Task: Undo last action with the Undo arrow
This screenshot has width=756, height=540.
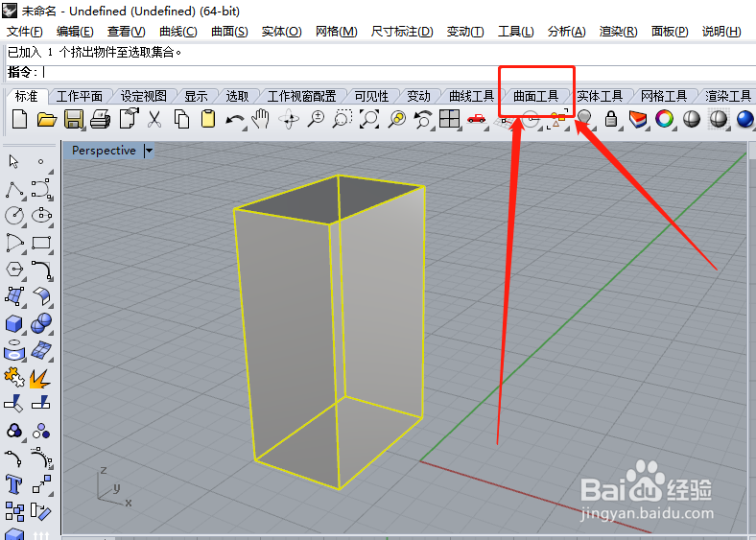Action: [x=235, y=119]
